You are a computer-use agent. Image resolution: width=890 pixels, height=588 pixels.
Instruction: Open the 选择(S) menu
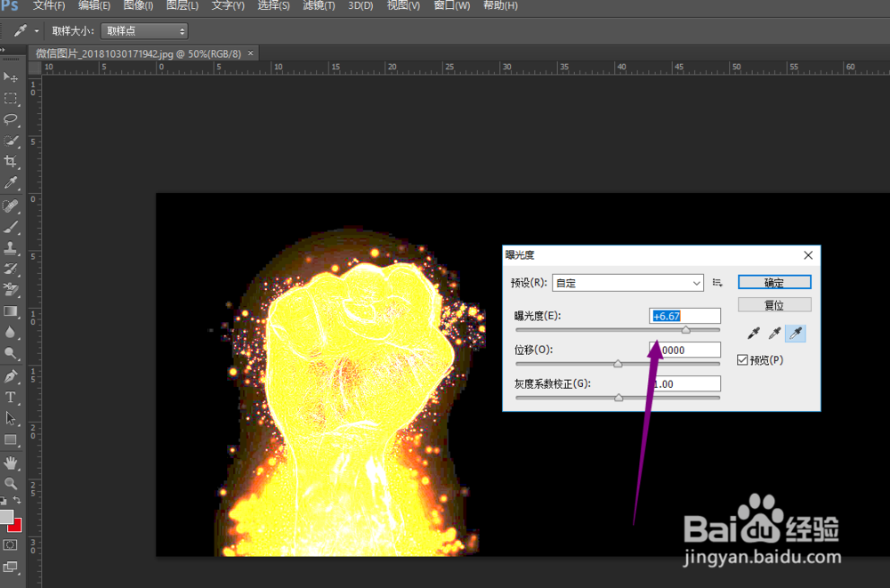[x=273, y=5]
